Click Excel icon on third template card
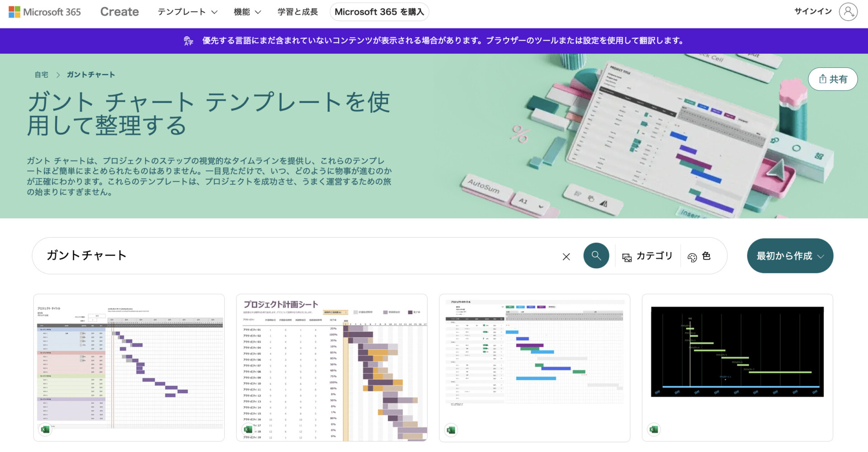868x452 pixels. [x=451, y=429]
